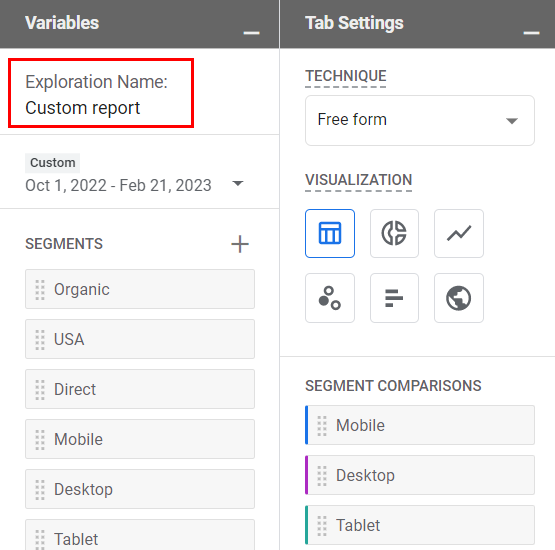555x550 pixels.
Task: Select the Line chart visualization icon
Action: [x=459, y=233]
